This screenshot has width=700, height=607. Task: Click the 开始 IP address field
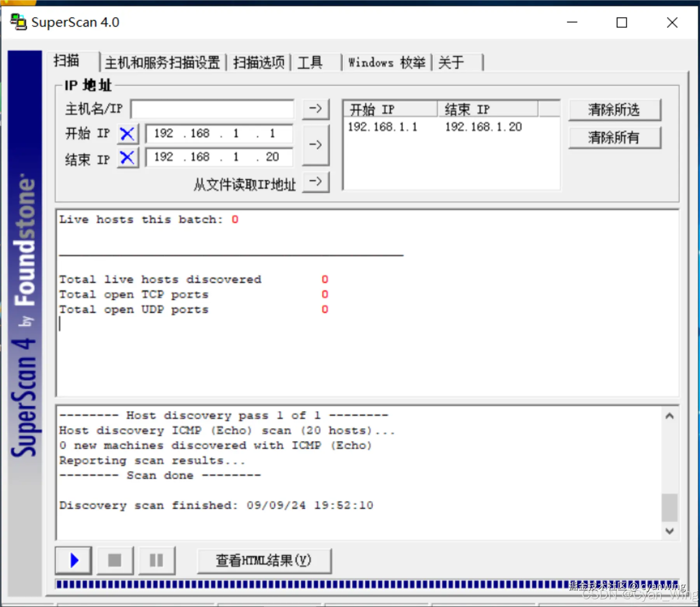click(x=219, y=134)
